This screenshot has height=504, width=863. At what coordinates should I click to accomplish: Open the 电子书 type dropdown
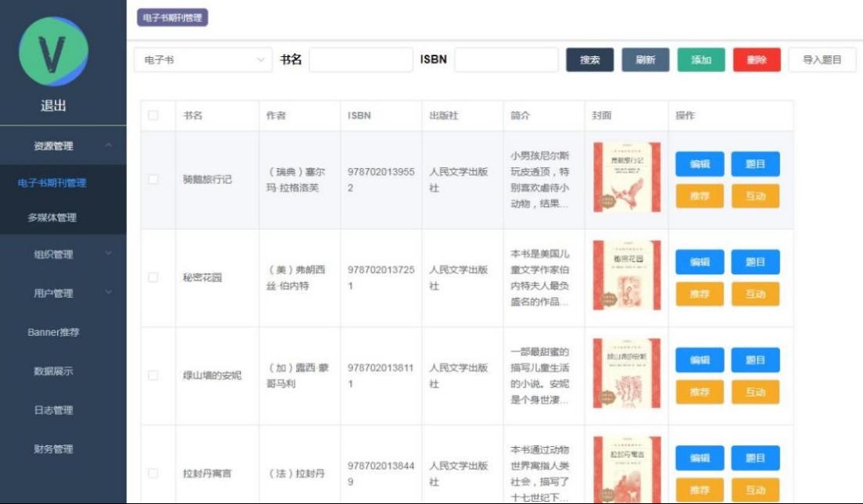[x=203, y=60]
